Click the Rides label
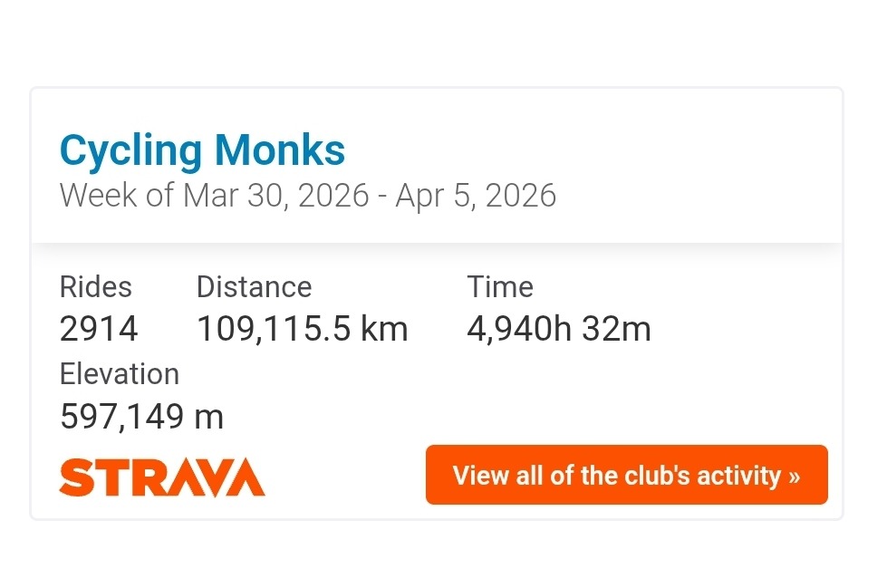This screenshot has height=588, width=887. click(x=95, y=287)
